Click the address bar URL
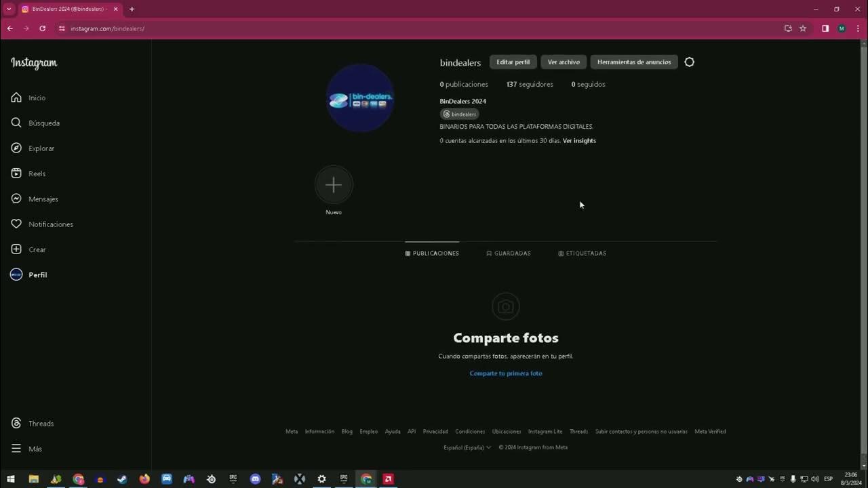 click(107, 28)
